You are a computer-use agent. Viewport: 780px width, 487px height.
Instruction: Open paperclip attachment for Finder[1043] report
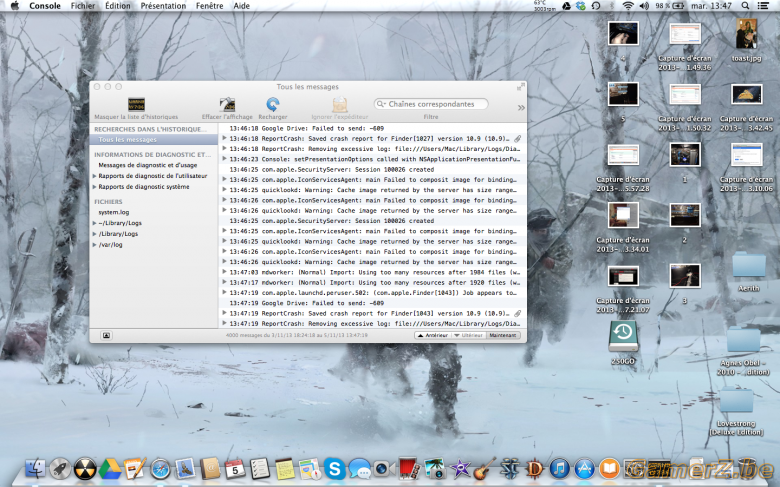tap(517, 313)
